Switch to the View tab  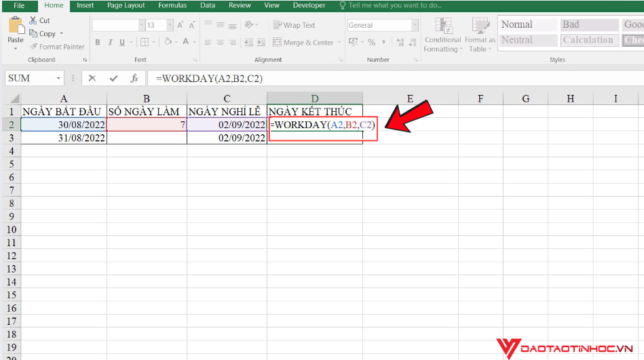pyautogui.click(x=271, y=5)
